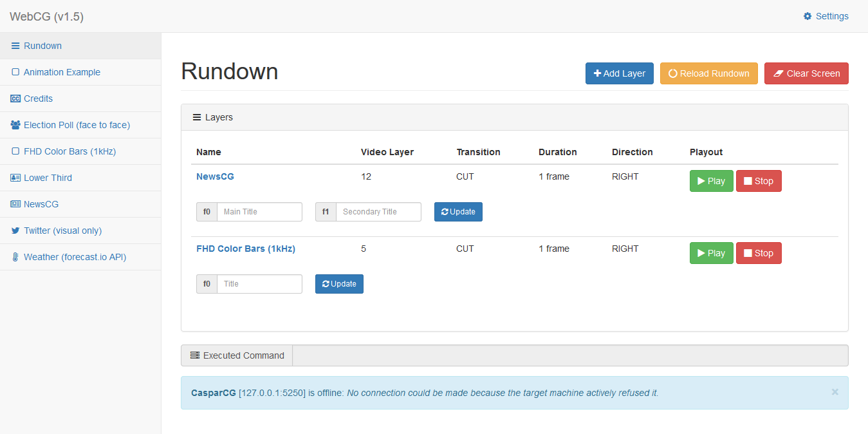Screen dimensions: 868x434
Task: Click the people icon on Election Poll entry
Action: pos(14,125)
